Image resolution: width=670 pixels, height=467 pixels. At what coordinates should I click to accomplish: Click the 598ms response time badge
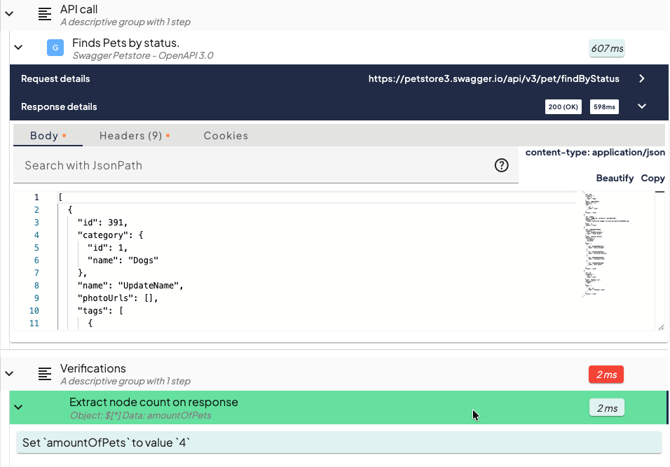603,107
